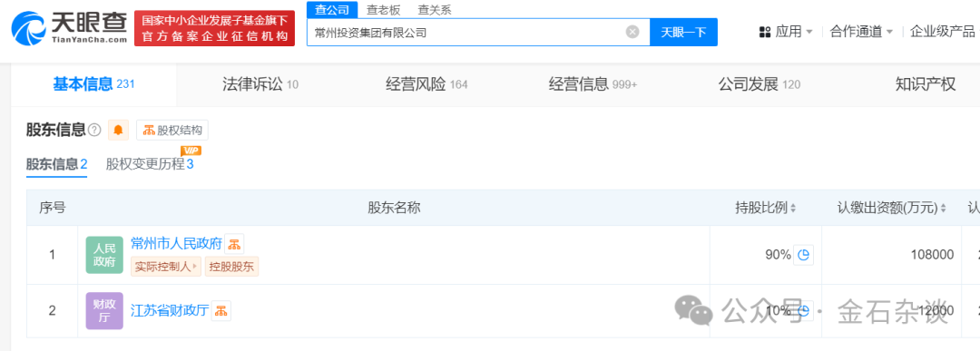The image size is (980, 351).
Task: Open the 企业级产品 menu
Action: [x=943, y=31]
